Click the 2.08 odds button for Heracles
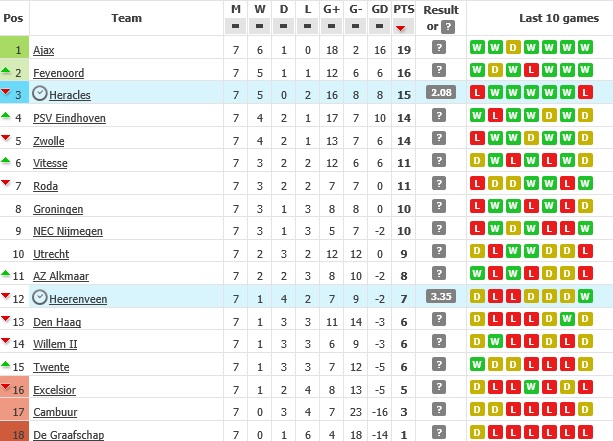The height and width of the screenshot is (441, 613). [439, 93]
